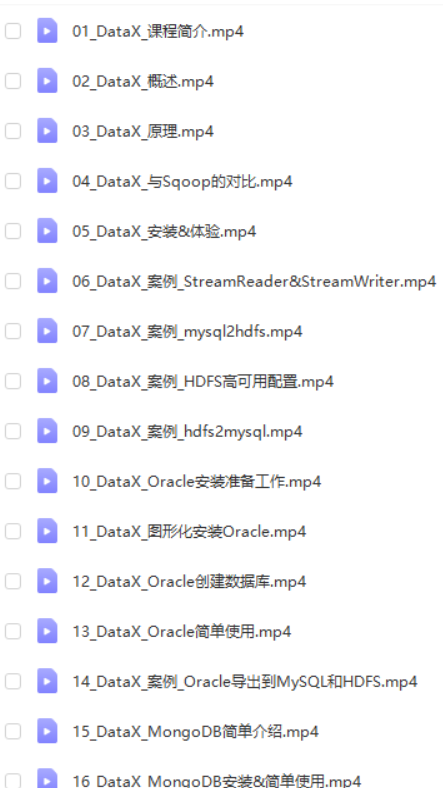Viewport: 443px width, 788px height.
Task: Click the video icon for 15_DataX_MongoDB简单介绍.mp4
Action: 47,731
